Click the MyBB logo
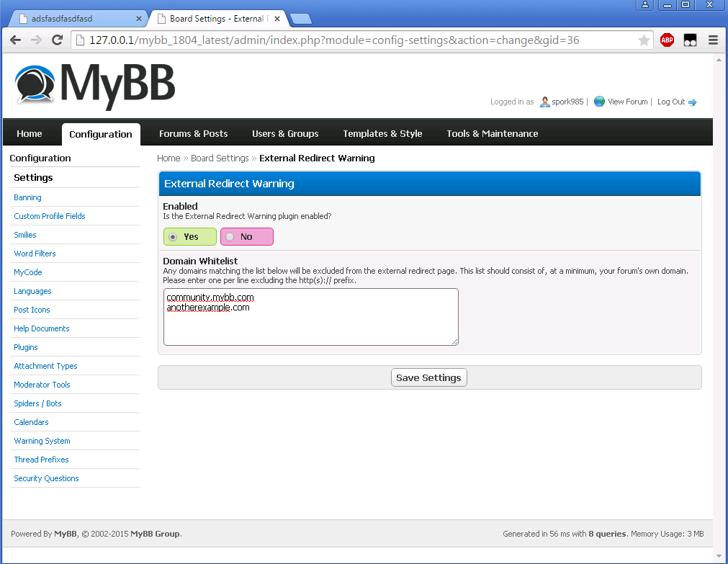The width and height of the screenshot is (728, 564). tap(95, 87)
